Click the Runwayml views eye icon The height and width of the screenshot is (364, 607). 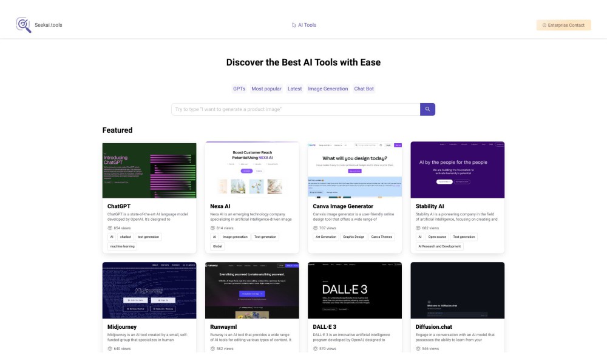[x=212, y=348]
